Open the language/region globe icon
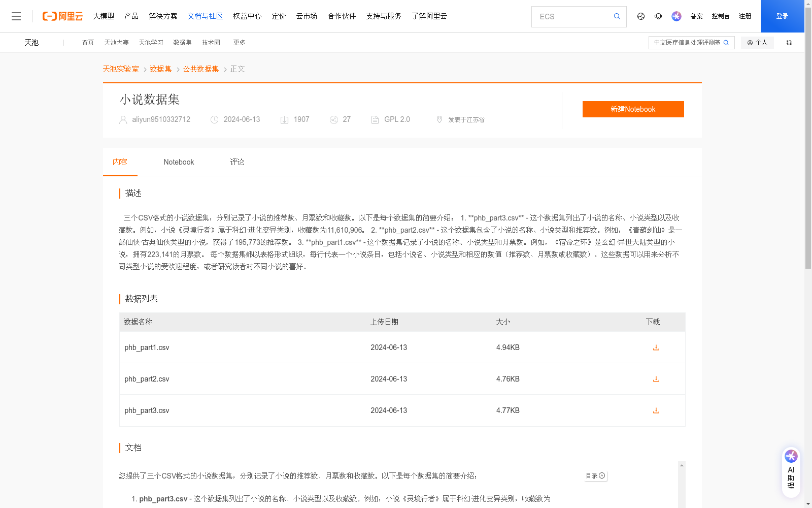This screenshot has height=508, width=812. click(x=640, y=16)
